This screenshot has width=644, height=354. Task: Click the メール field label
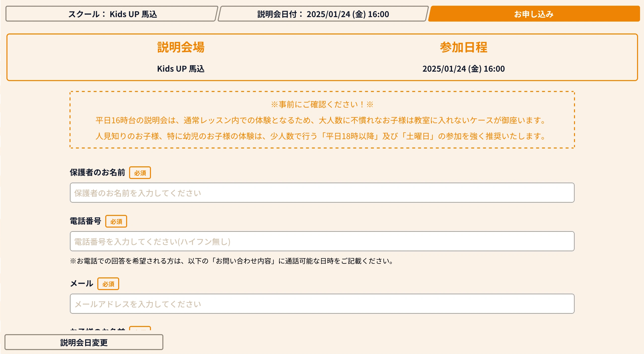click(81, 284)
